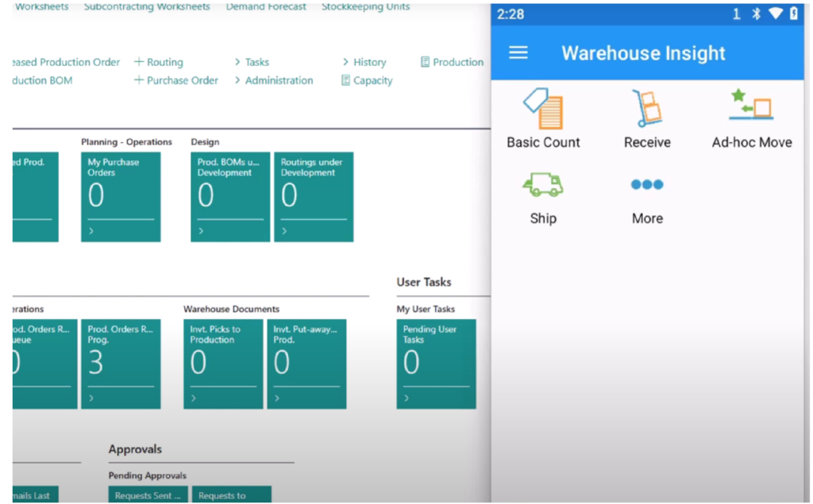The height and width of the screenshot is (504, 813).
Task: Click the Pending Approvals heading
Action: pyautogui.click(x=147, y=475)
